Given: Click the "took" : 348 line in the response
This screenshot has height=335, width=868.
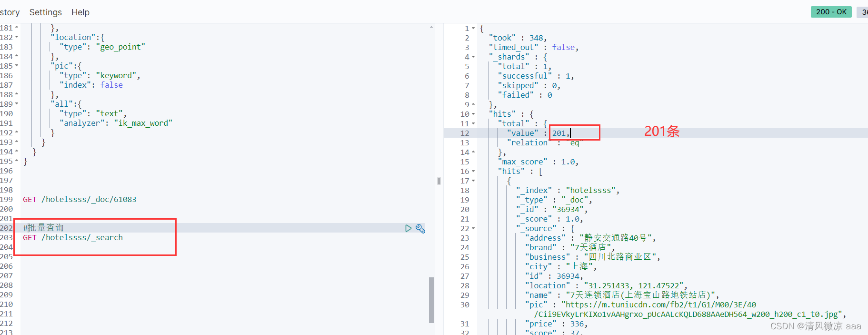Looking at the screenshot, I should [518, 38].
